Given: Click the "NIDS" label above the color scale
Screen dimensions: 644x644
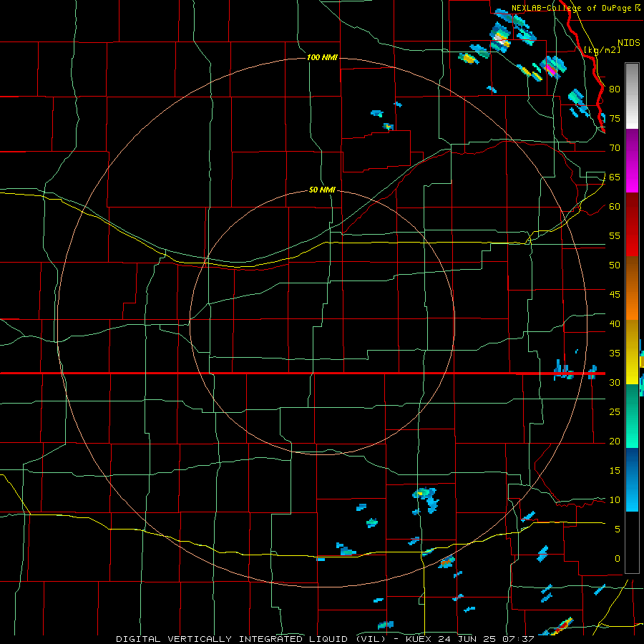Looking at the screenshot, I should click(628, 43).
